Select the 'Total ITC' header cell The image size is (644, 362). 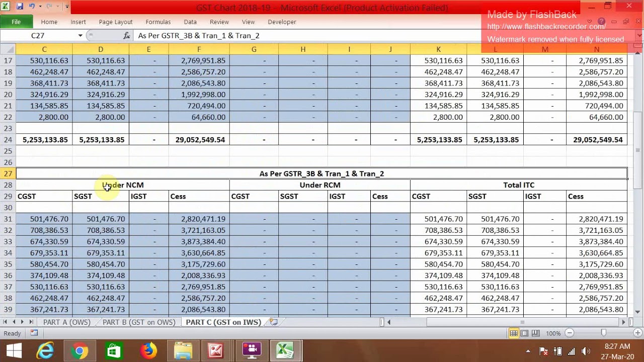[519, 185]
